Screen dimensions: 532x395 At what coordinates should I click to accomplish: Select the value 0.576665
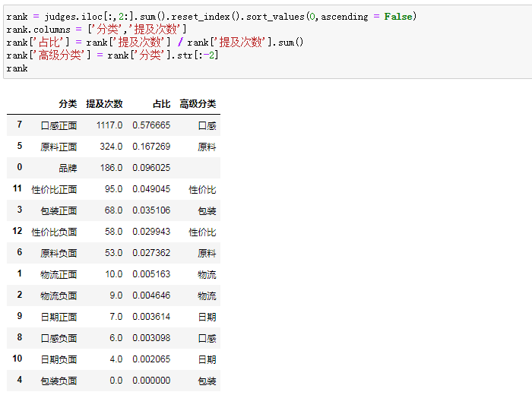[151, 125]
